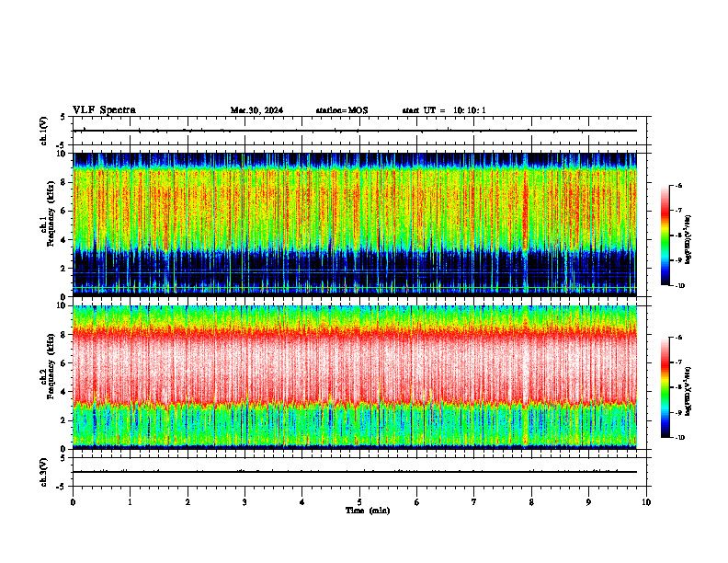Viewport: 728px width, 563px height.
Task: Click the "ch.3(V)" waveform axis label
Action: [x=43, y=472]
